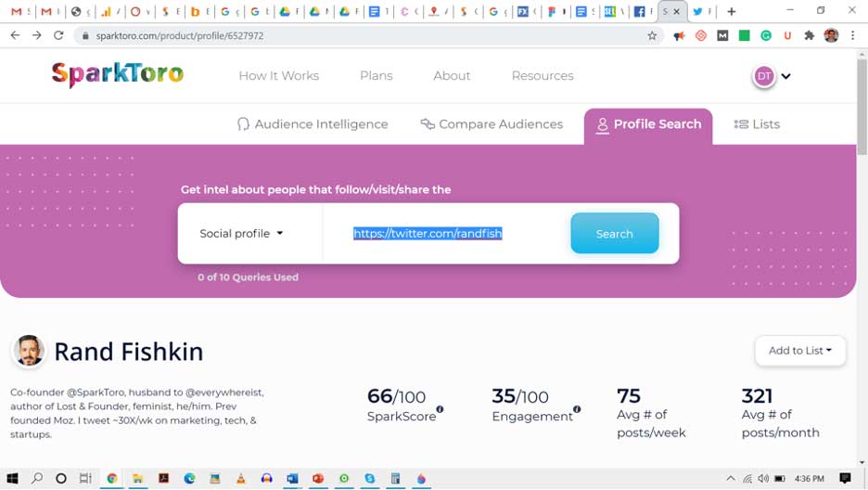Image resolution: width=868 pixels, height=490 pixels.
Task: Open the DT account avatar
Action: [x=764, y=76]
